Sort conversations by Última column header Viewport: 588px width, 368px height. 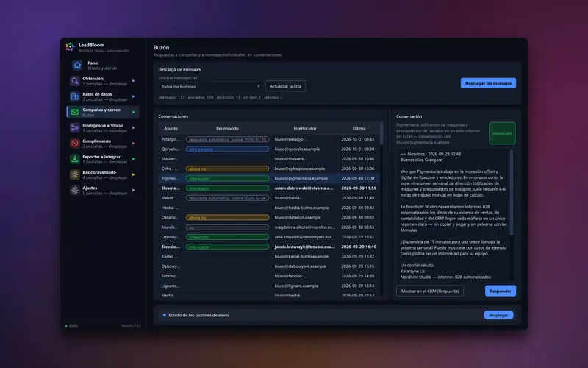(359, 128)
